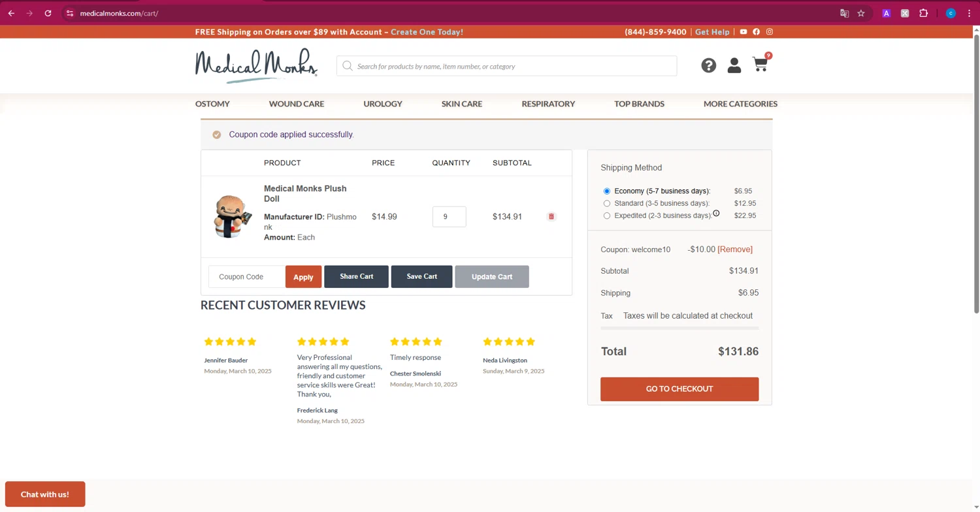Open the Chrome profile avatar
The width and height of the screenshot is (980, 512).
pos(951,13)
